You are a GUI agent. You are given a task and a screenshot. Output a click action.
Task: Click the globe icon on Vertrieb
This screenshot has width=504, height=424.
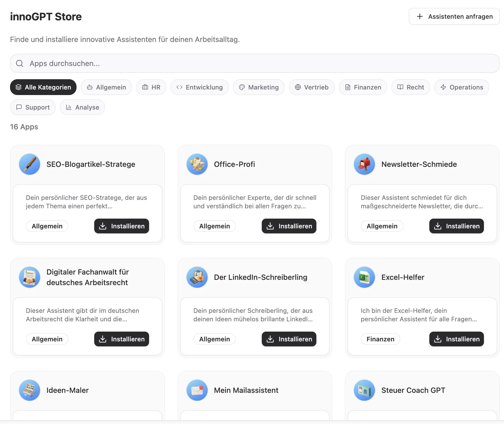pyautogui.click(x=298, y=87)
